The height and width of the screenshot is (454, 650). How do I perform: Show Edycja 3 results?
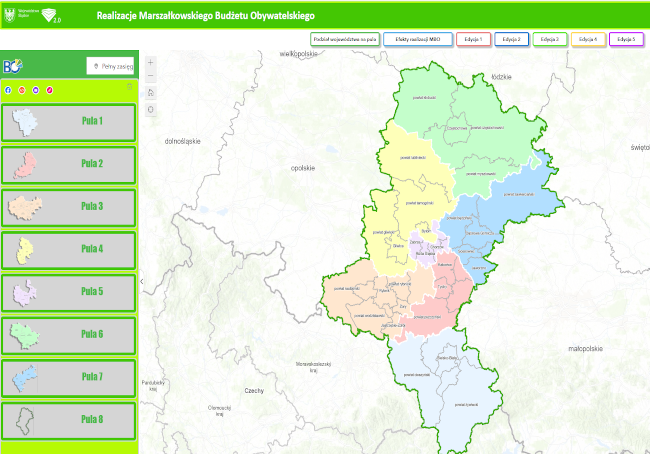(x=551, y=39)
